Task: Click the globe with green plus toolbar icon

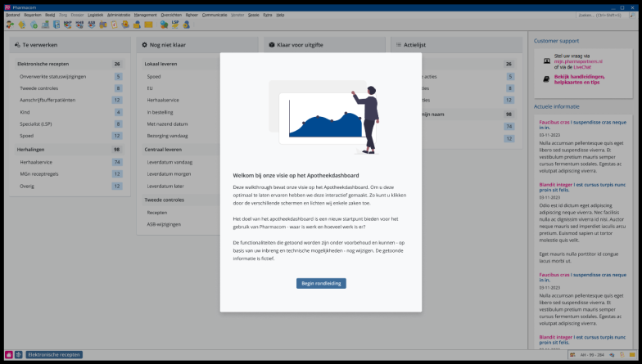Action: tap(34, 25)
